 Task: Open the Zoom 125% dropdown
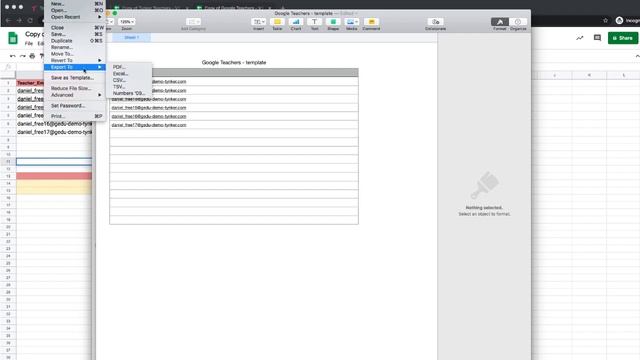pos(127,22)
